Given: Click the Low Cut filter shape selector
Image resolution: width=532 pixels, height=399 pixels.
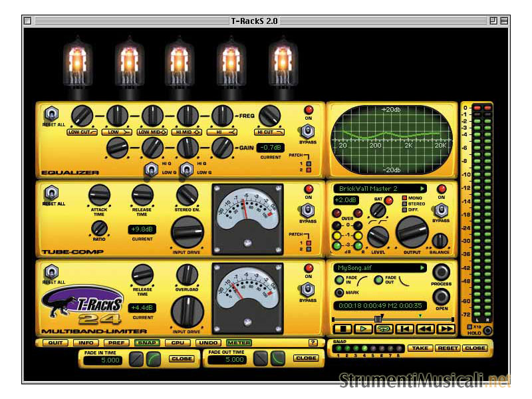Looking at the screenshot, I should pyautogui.click(x=82, y=132).
